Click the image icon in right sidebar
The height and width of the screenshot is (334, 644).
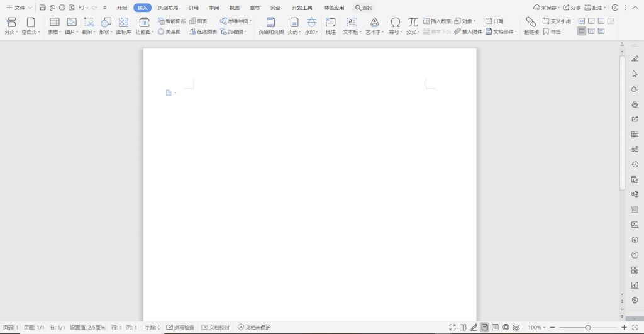tap(635, 225)
